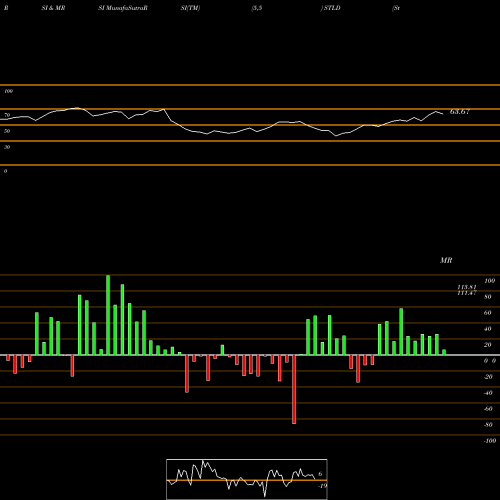
Task: Click the 113.81 value label
Action: 467,287
